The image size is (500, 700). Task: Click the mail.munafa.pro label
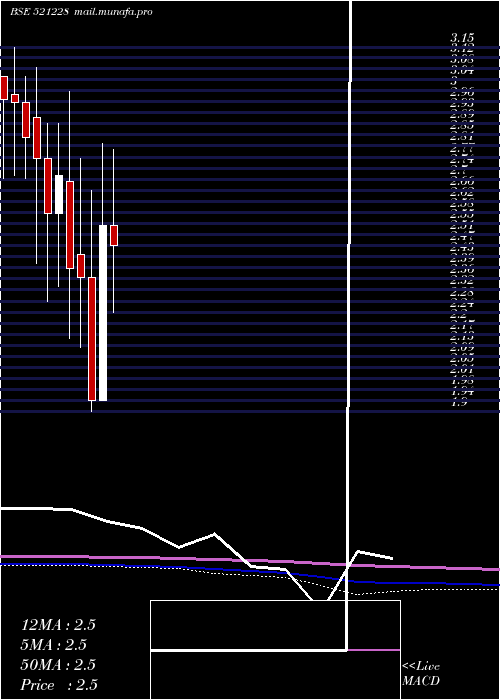point(112,12)
